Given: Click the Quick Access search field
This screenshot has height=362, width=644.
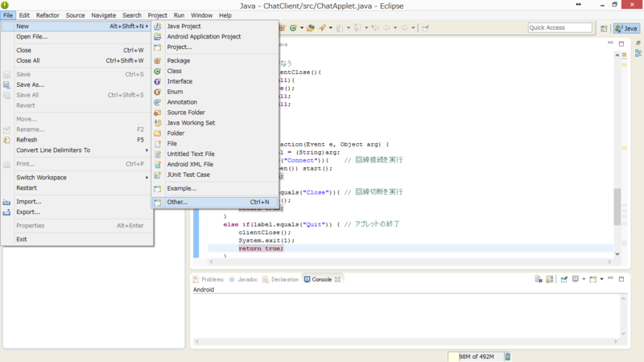Looking at the screenshot, I should (559, 27).
